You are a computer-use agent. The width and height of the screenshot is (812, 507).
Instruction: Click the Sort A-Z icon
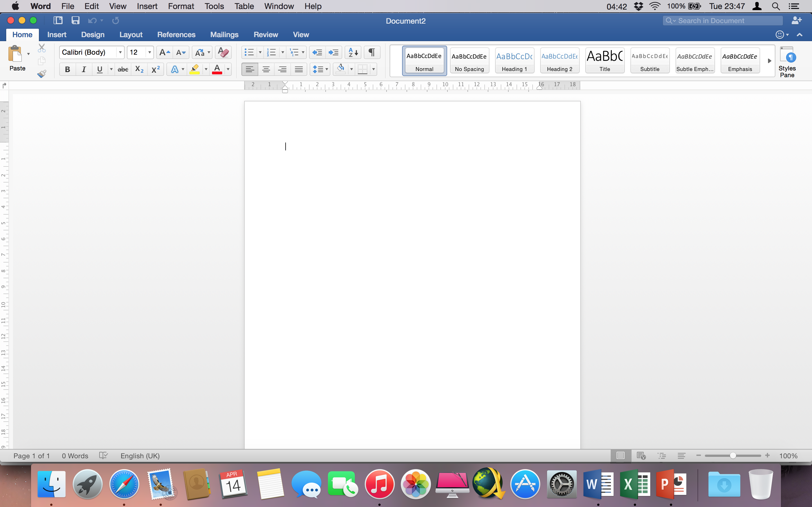(x=353, y=52)
